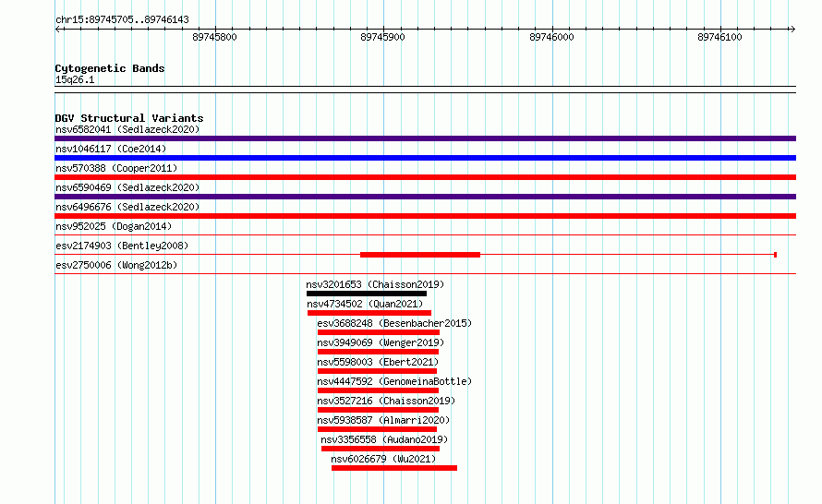Click nsv3201653 (Chaisson2019) label
Viewport: 822px width, 504px height.
375,284
